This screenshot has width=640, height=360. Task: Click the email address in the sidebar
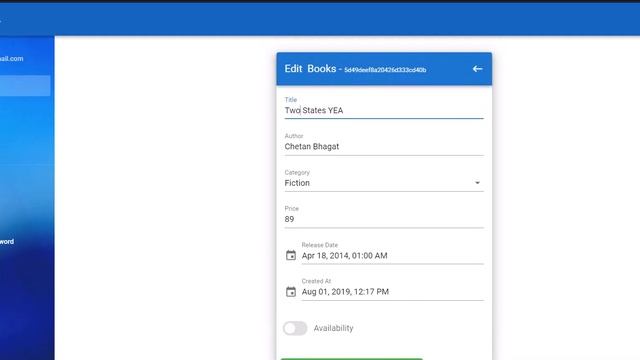[x=11, y=58]
